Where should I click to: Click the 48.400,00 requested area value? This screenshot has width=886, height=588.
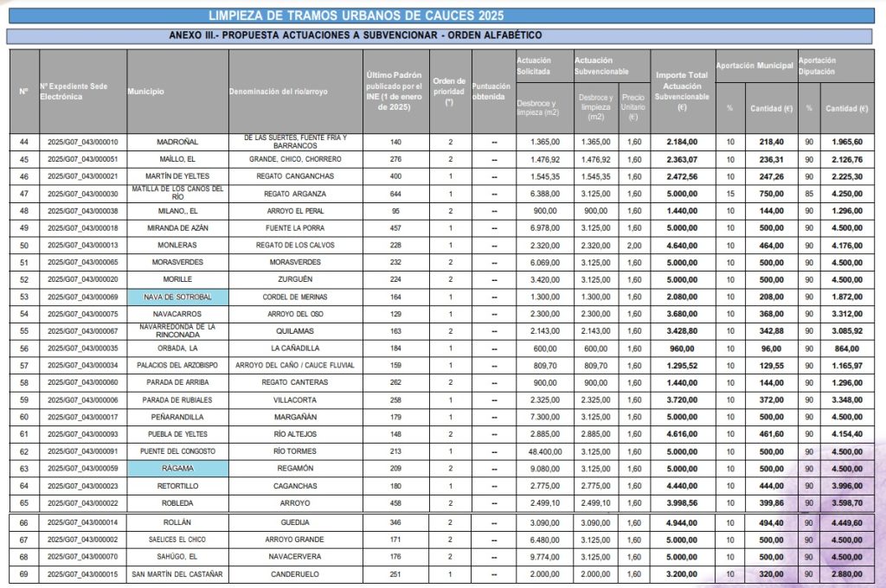545,451
